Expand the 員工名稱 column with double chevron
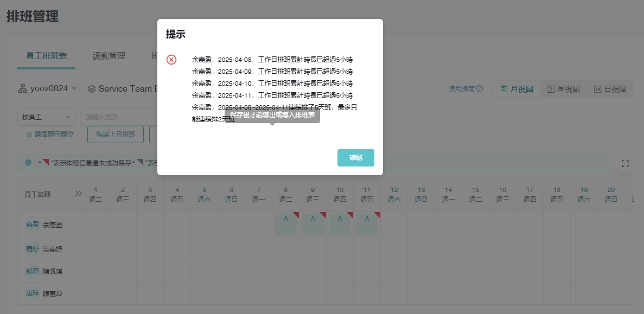The height and width of the screenshot is (314, 644). coord(78,194)
